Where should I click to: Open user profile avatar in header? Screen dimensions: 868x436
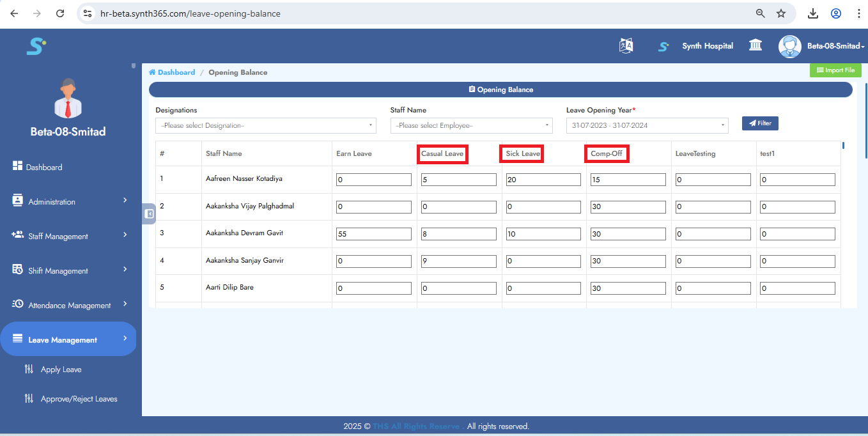pos(789,46)
